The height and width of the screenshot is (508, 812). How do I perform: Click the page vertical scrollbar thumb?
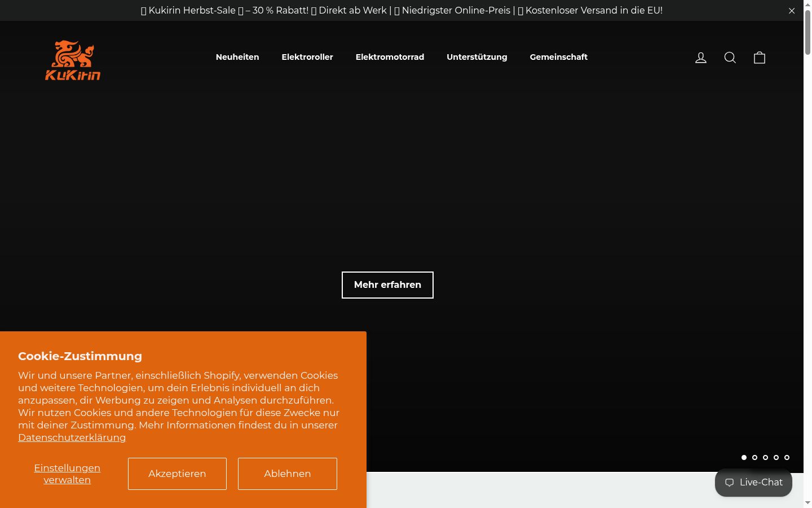click(807, 32)
